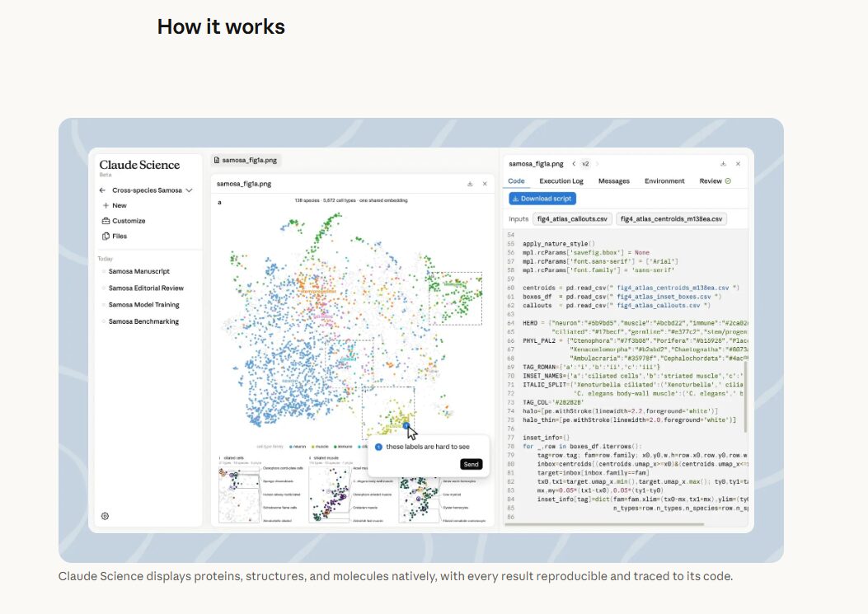Open the v2 version selector
The height and width of the screenshot is (614, 868).
tap(585, 164)
